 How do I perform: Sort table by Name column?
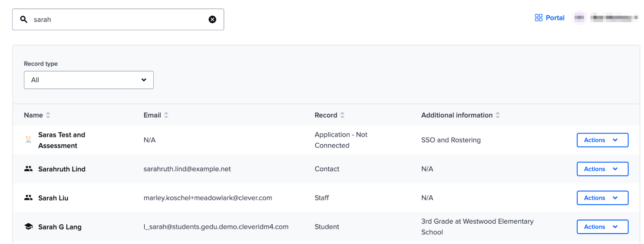pyautogui.click(x=37, y=115)
